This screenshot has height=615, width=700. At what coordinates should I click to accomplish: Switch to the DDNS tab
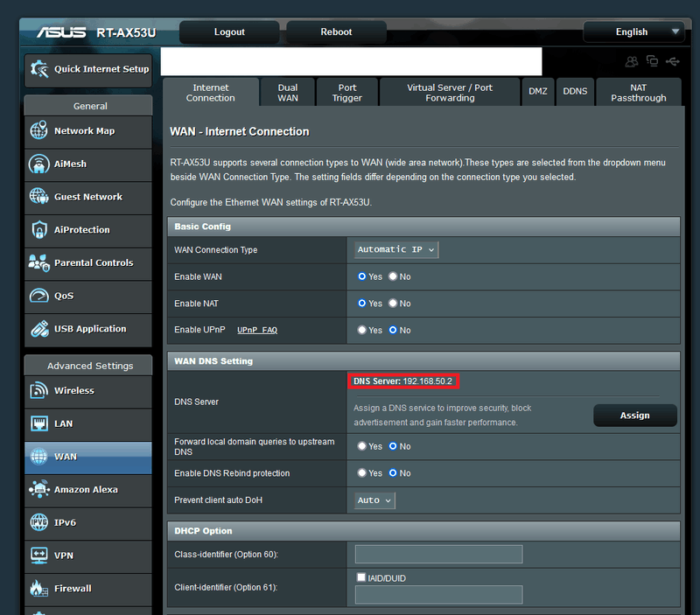pyautogui.click(x=575, y=93)
